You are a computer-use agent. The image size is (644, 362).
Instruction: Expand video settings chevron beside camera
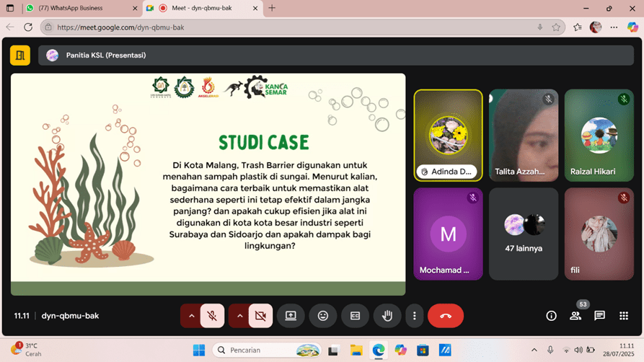[x=239, y=316]
